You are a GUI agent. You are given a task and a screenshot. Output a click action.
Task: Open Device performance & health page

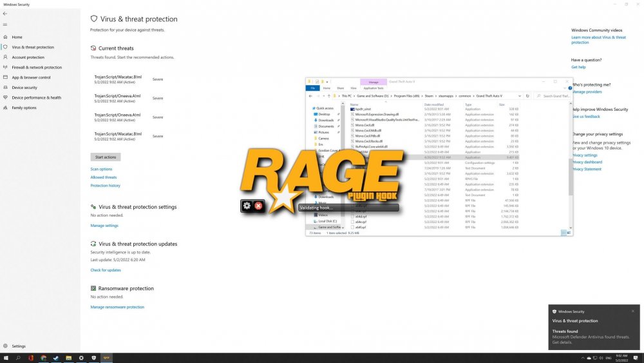[x=36, y=98]
